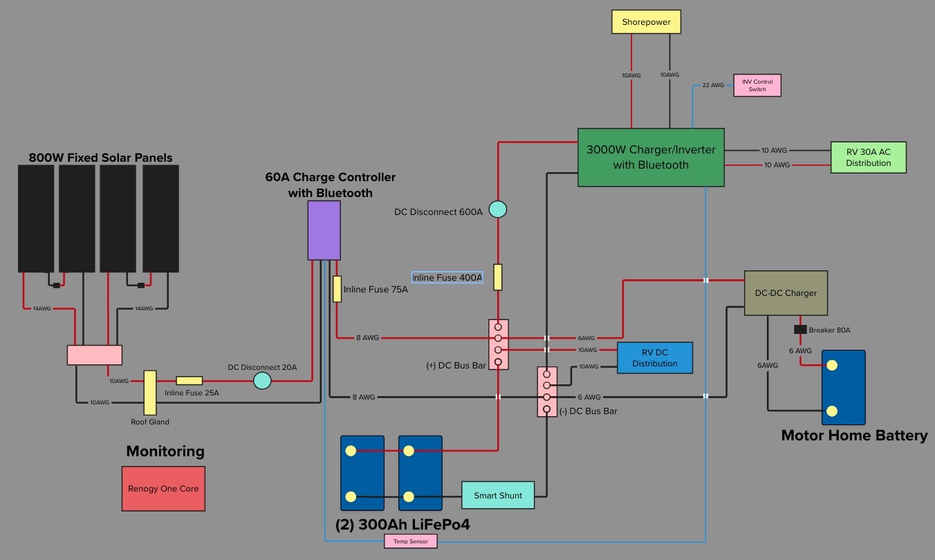Select the pink Temp Sensor box
The height and width of the screenshot is (560, 935).
click(x=411, y=542)
